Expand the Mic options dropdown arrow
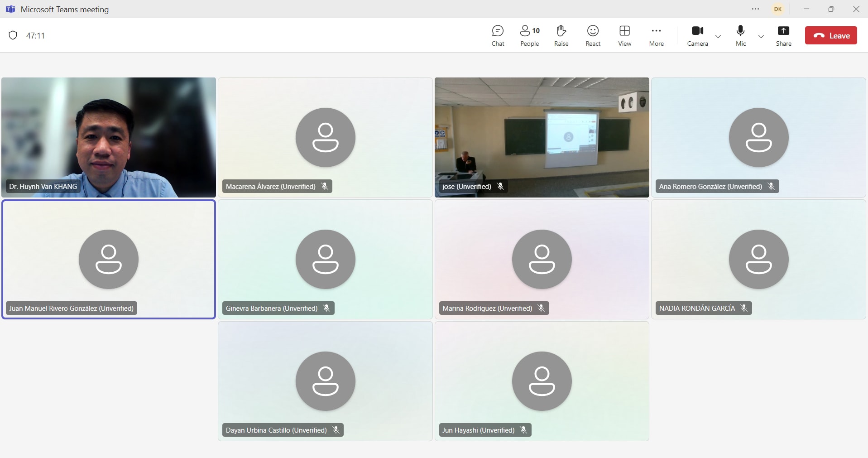Image resolution: width=868 pixels, height=458 pixels. click(x=761, y=36)
